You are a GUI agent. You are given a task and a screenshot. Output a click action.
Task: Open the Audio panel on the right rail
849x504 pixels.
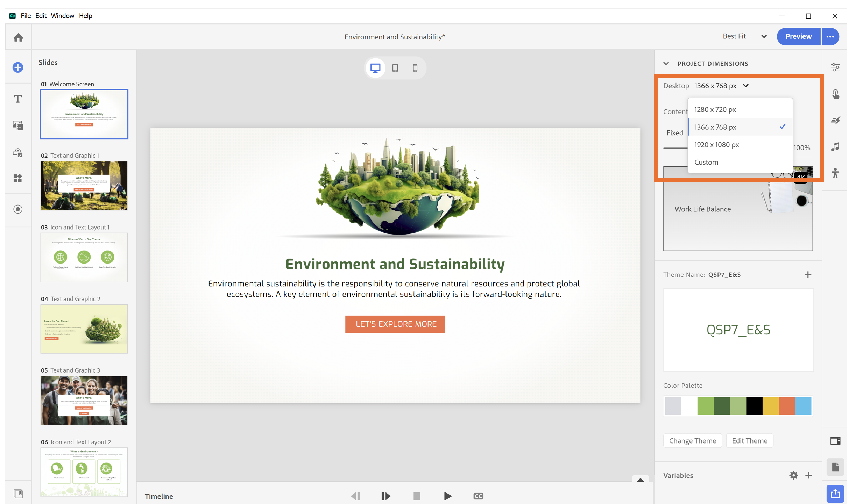click(x=835, y=147)
